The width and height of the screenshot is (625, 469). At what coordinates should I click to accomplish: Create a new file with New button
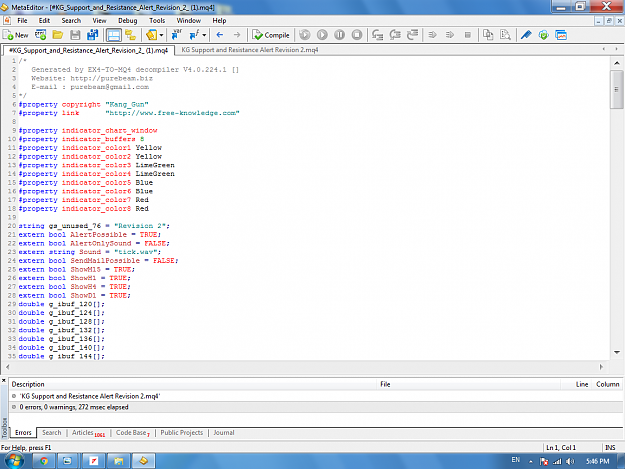pyautogui.click(x=16, y=35)
